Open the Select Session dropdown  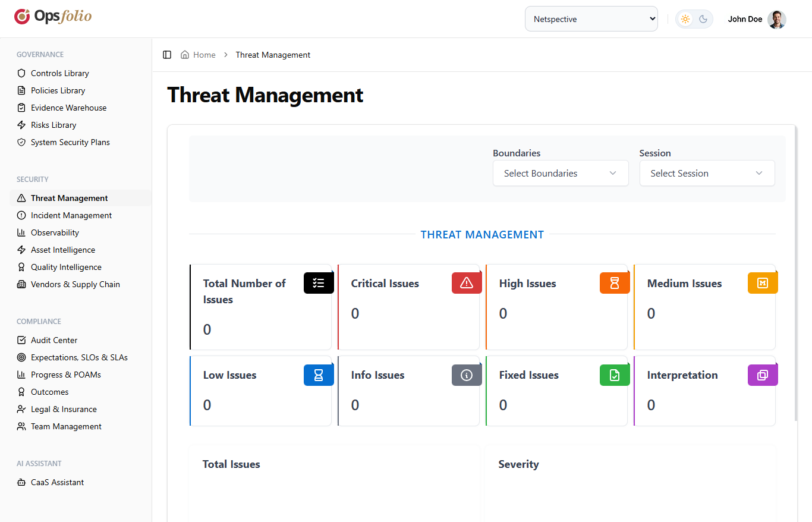point(707,173)
